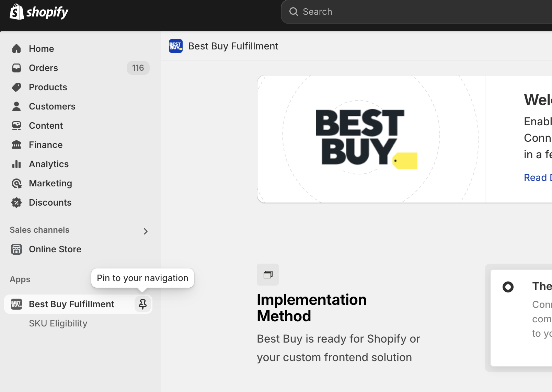Open the Read Docs link
Screen dimensions: 552x392
click(538, 177)
